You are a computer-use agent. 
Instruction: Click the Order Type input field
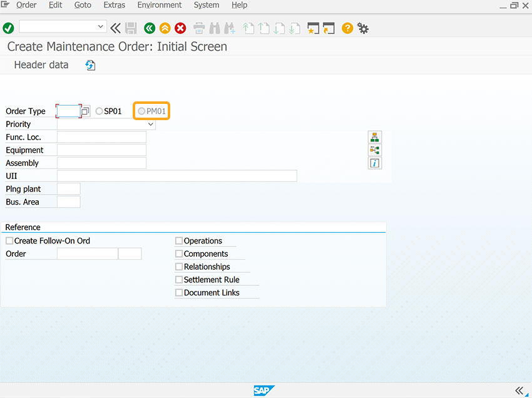69,111
